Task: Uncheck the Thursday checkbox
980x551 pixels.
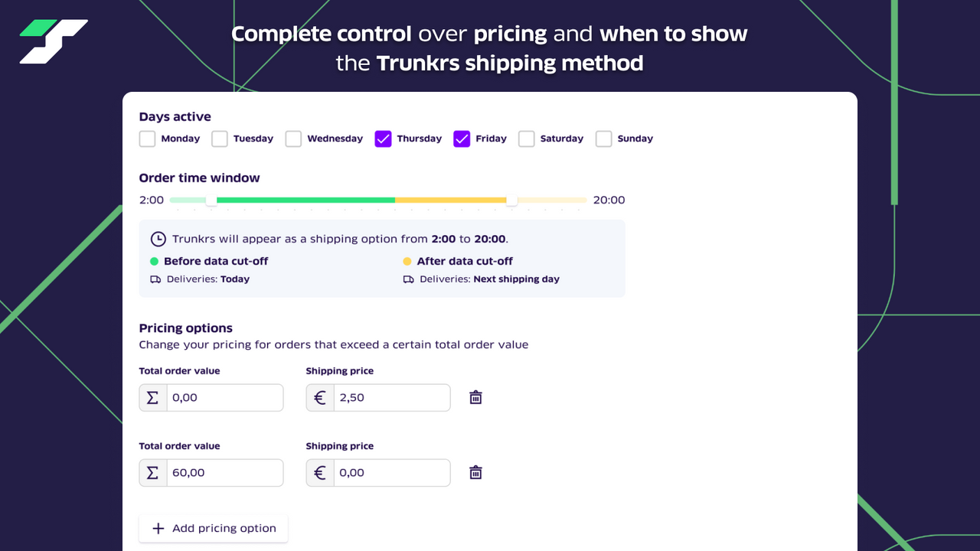Action: pos(383,139)
